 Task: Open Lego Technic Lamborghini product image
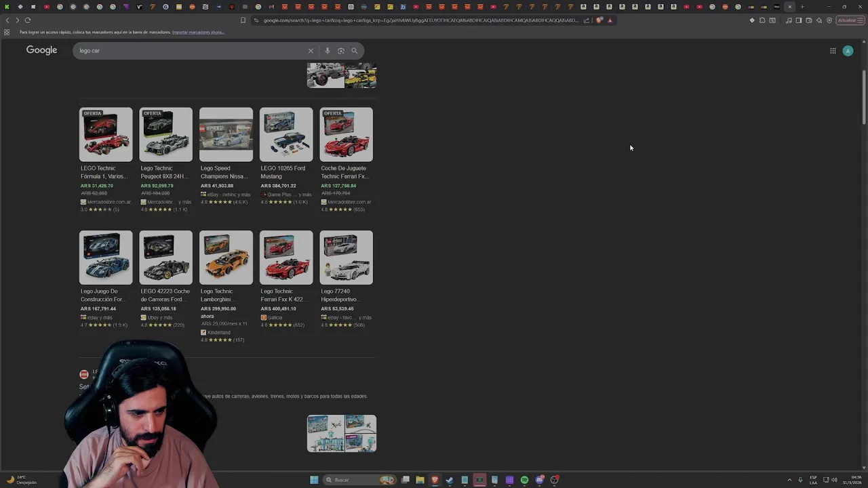point(226,258)
